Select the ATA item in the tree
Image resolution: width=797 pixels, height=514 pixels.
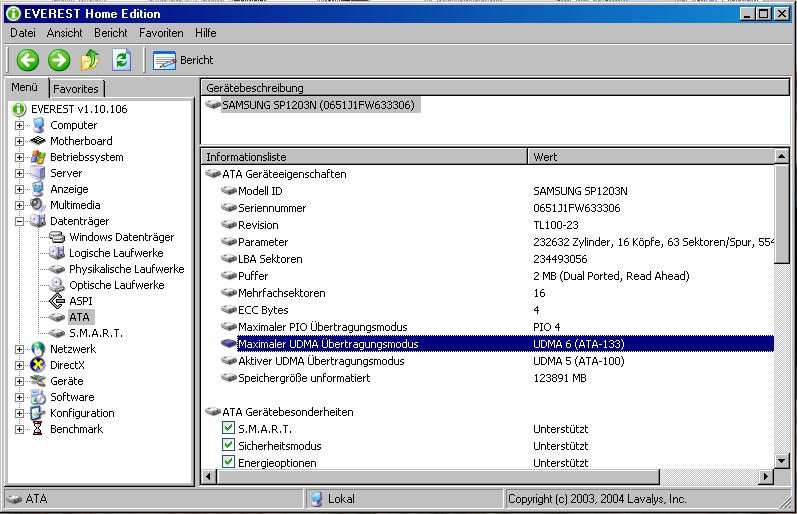(79, 317)
